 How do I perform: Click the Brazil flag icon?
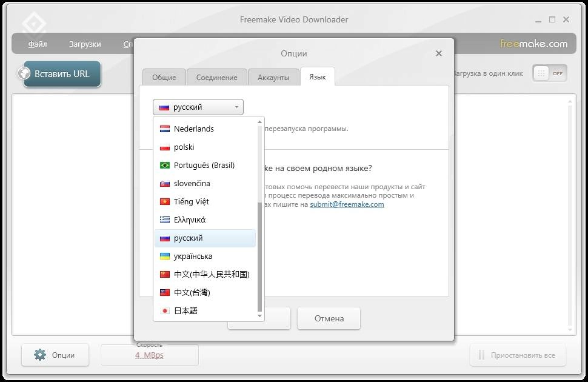click(x=165, y=166)
